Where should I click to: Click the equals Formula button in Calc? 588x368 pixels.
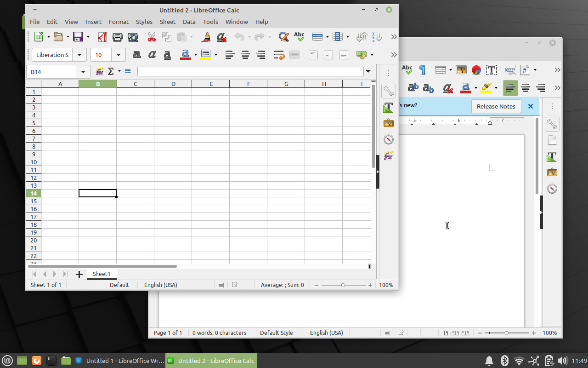[x=128, y=72]
